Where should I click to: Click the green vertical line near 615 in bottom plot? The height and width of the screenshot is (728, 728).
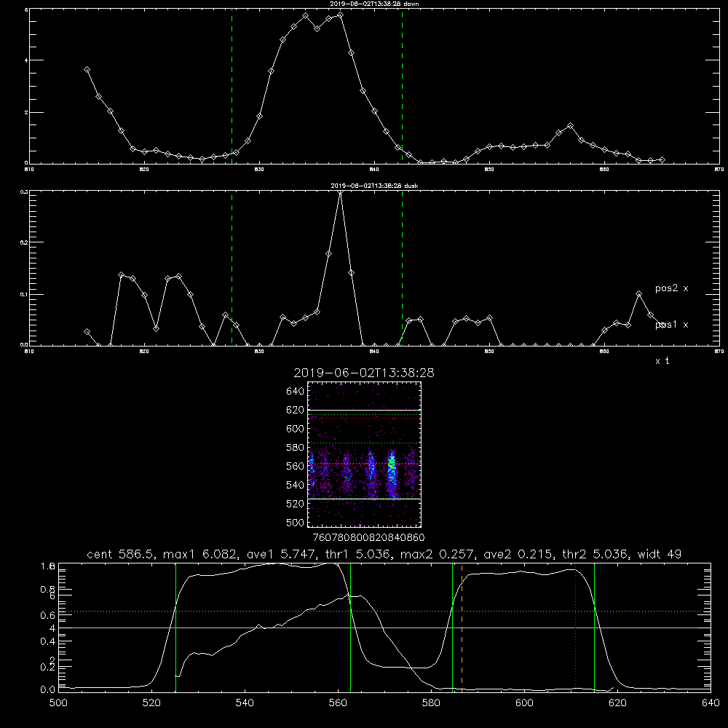click(x=594, y=627)
